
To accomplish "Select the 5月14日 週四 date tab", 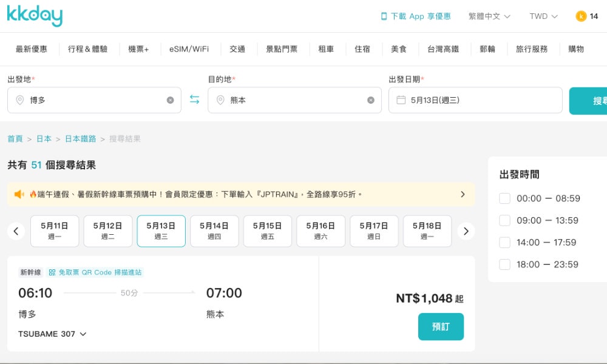I will (214, 231).
